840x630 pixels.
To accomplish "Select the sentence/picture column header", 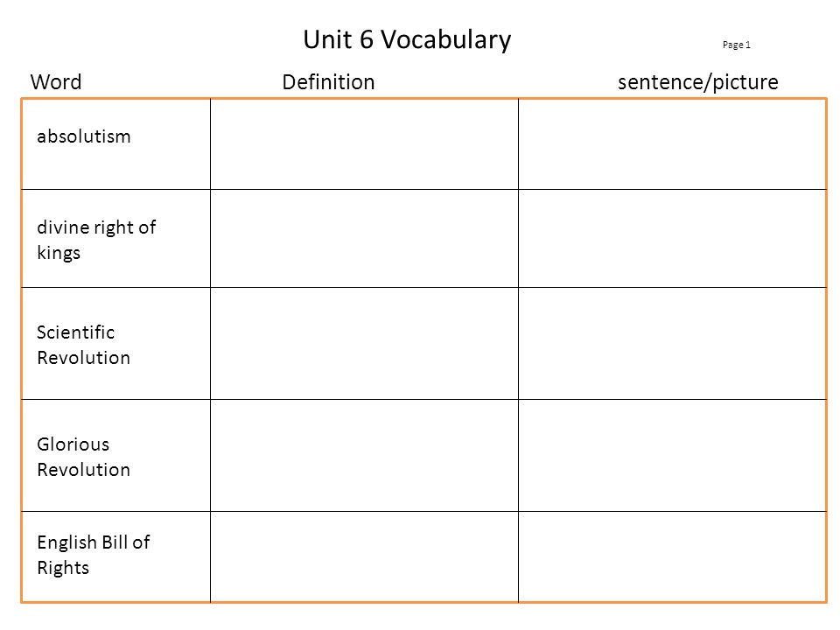I will coord(697,82).
